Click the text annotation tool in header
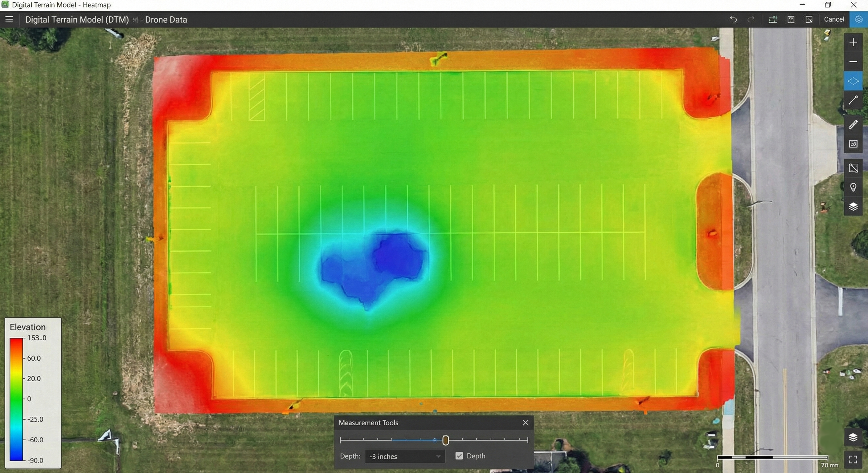This screenshot has width=868, height=473. tap(791, 19)
